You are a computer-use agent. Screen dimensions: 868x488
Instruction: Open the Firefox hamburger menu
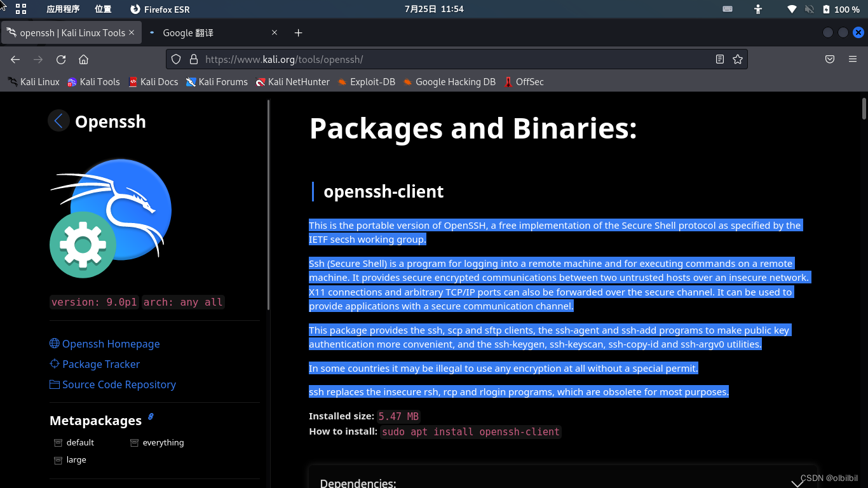(853, 59)
